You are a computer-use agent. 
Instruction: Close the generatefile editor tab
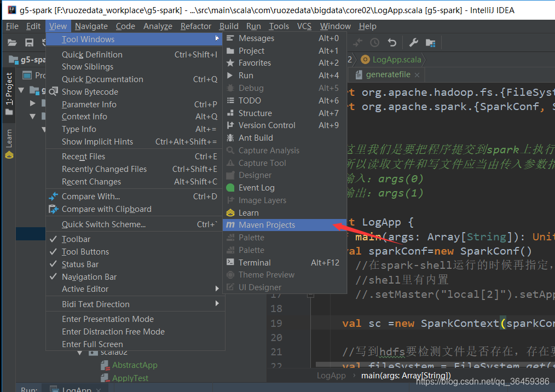point(417,75)
